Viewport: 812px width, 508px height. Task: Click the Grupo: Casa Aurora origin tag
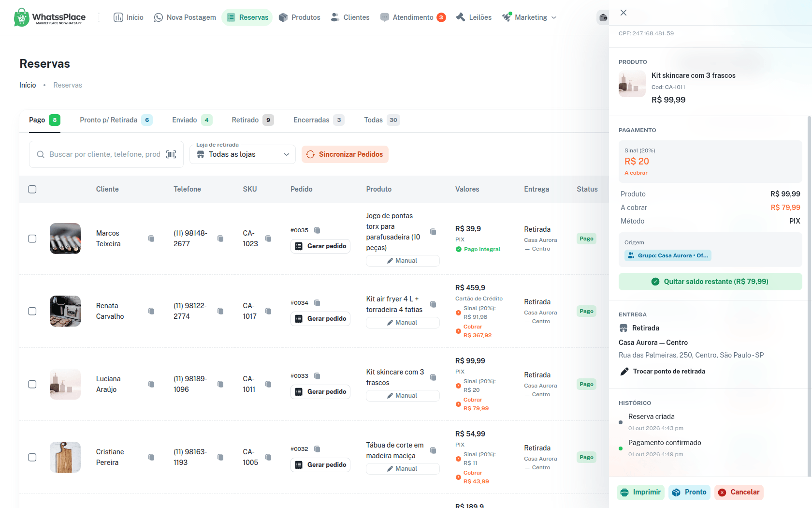(x=667, y=255)
